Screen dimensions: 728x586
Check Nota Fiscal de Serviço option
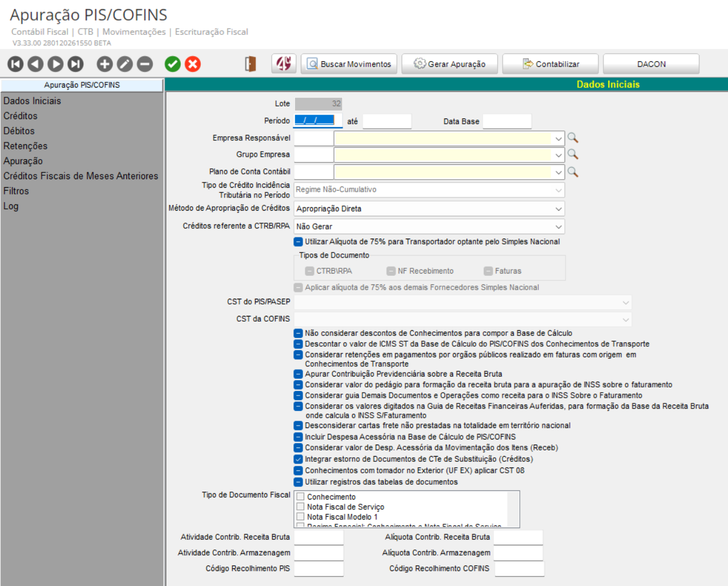[300, 506]
